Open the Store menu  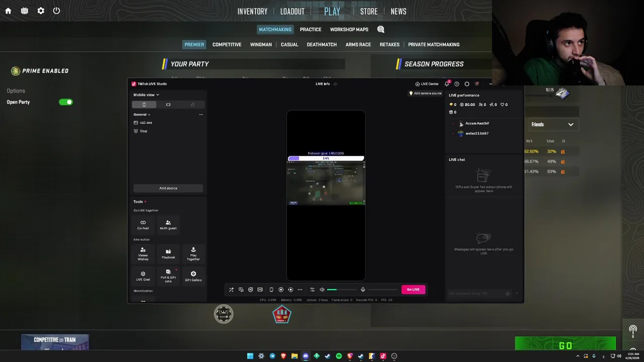369,11
